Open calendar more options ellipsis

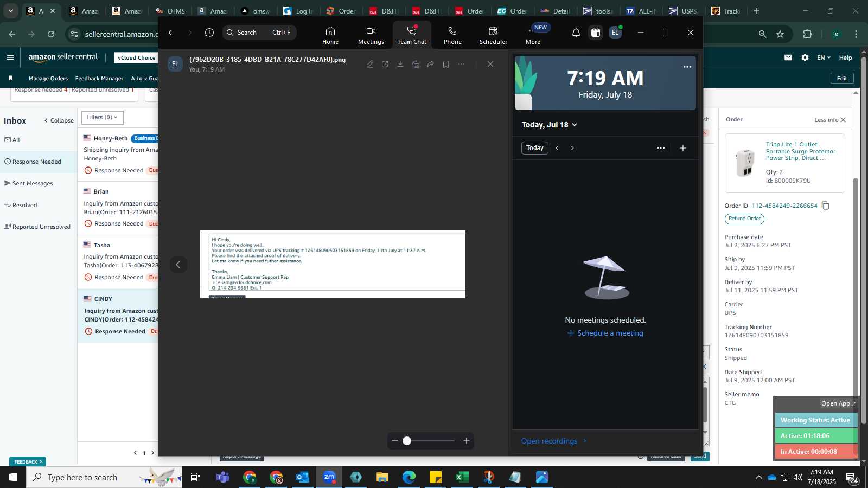pyautogui.click(x=661, y=148)
